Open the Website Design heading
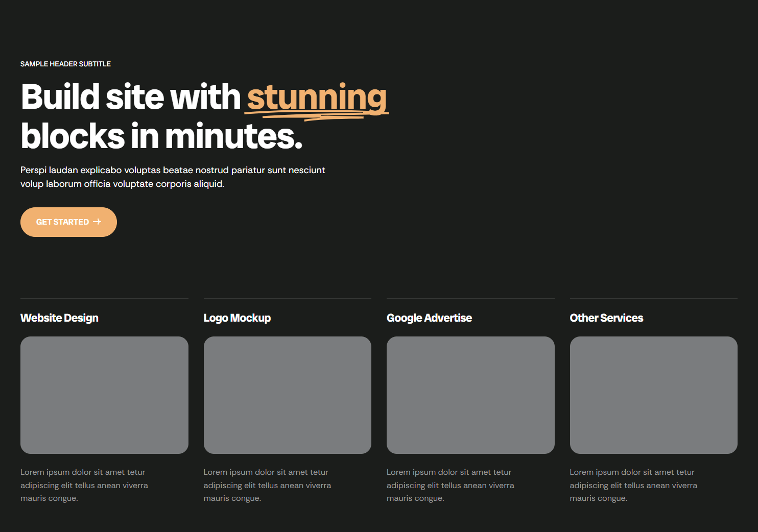The width and height of the screenshot is (758, 532). point(59,318)
